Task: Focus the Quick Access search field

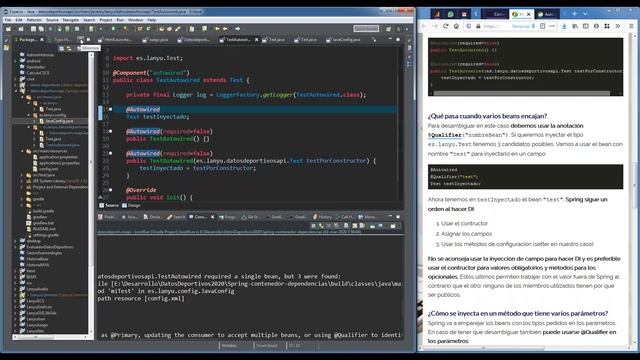Action: tap(366, 29)
